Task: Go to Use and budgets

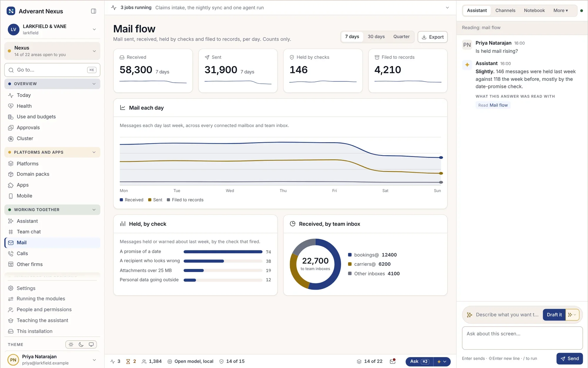Action: click(x=52, y=117)
